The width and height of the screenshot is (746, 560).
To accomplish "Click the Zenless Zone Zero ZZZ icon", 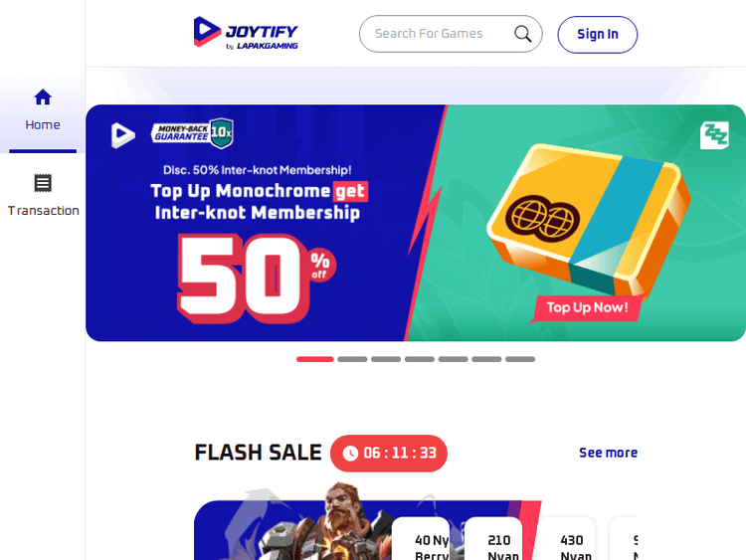I will [x=714, y=135].
